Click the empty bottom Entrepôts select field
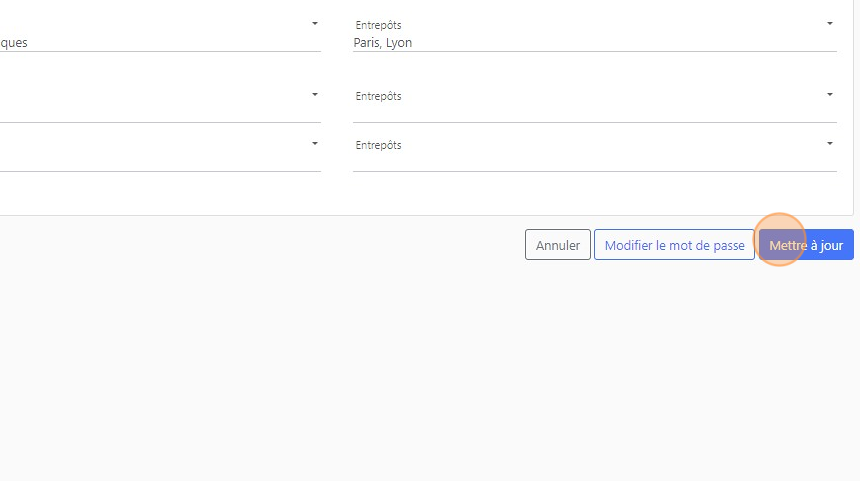Screen dimensions: 860x481 pos(590,154)
